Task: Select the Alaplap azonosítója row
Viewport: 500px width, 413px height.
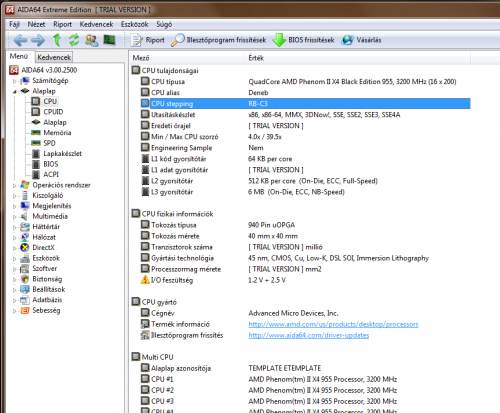Action: click(305, 368)
